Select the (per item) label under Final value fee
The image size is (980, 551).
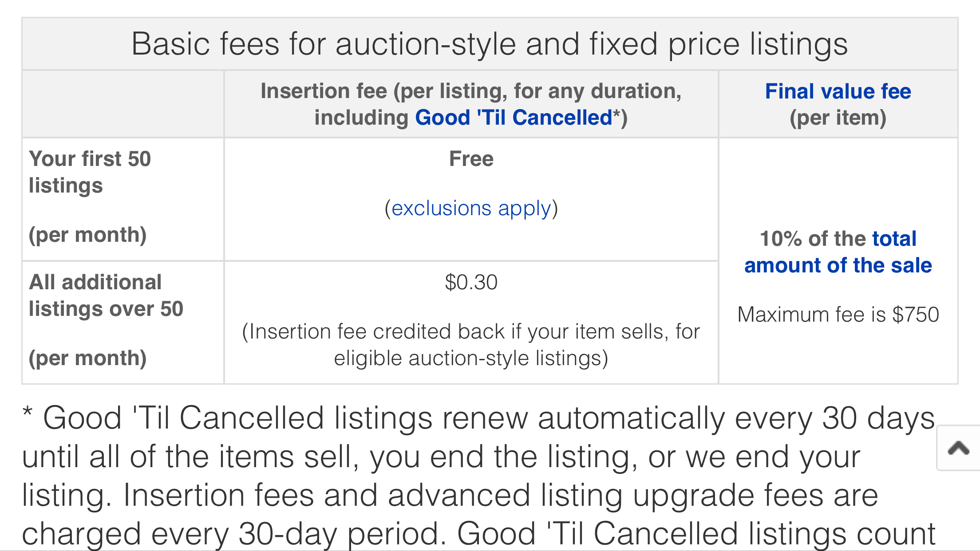point(838,118)
